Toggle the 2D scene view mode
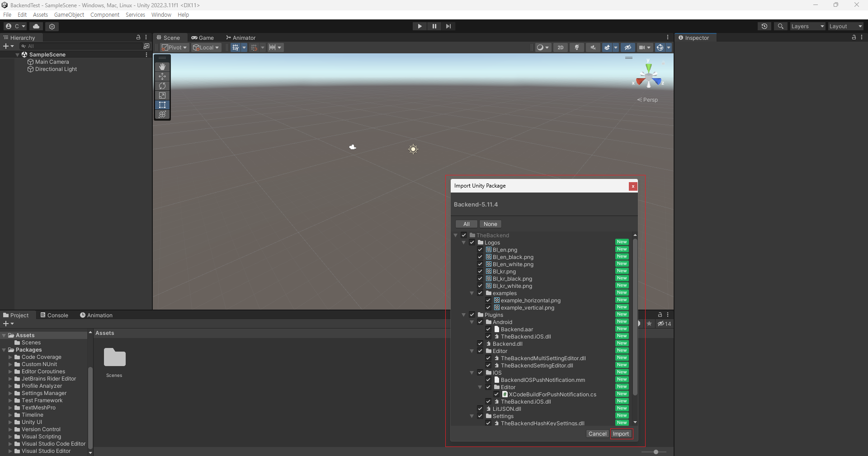This screenshot has width=868, height=456. 561,47
